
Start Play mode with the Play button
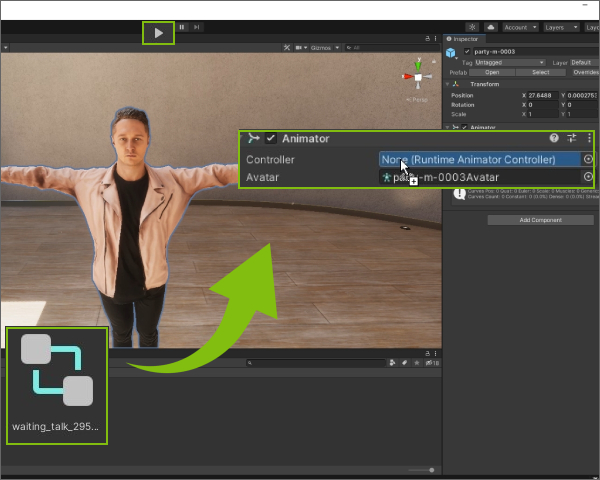pos(158,33)
